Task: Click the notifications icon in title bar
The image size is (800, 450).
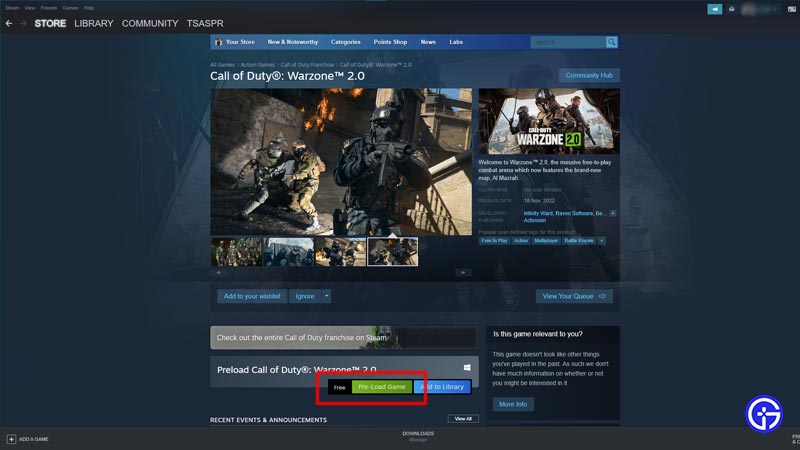Action: click(x=732, y=9)
